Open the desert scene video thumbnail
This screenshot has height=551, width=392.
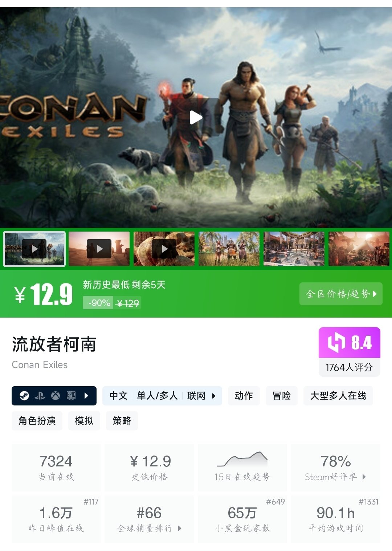pos(99,249)
